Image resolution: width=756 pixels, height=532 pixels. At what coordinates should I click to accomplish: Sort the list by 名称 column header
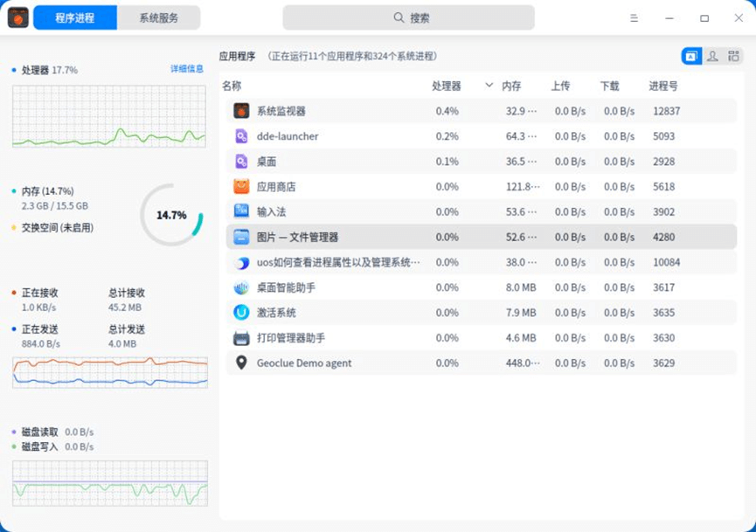(232, 86)
